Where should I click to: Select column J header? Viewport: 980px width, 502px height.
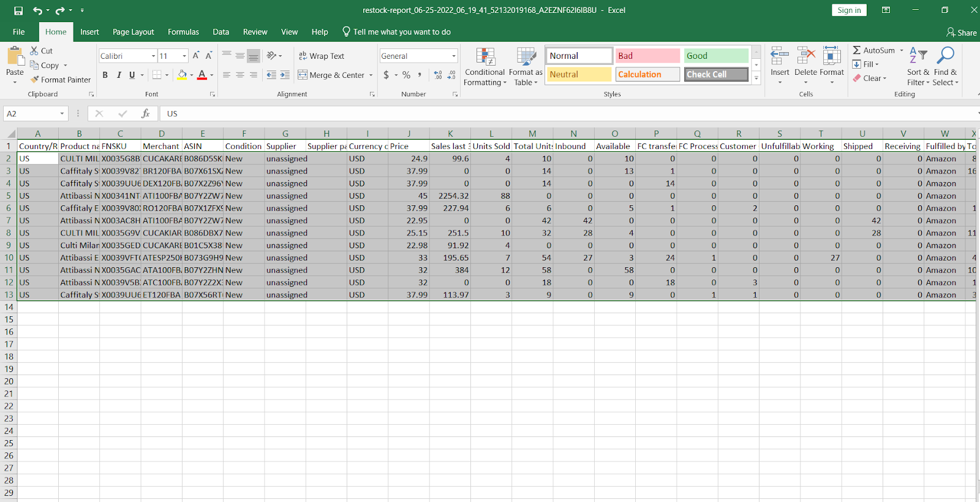(x=409, y=134)
